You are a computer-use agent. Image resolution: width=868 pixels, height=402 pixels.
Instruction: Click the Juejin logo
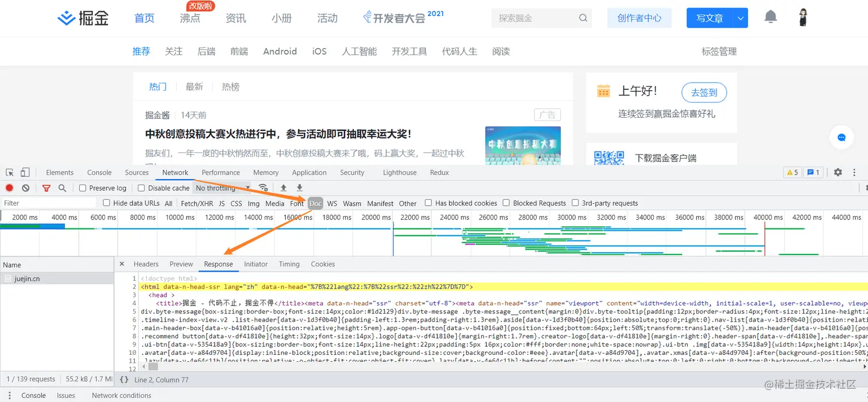tap(83, 18)
